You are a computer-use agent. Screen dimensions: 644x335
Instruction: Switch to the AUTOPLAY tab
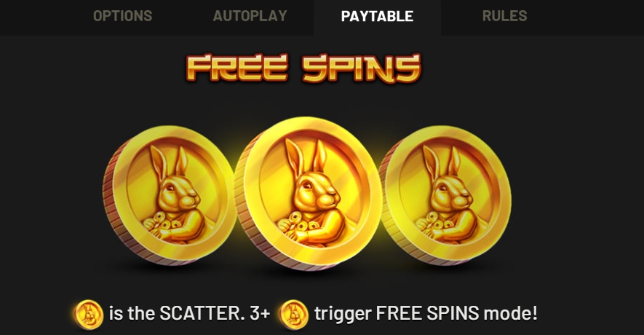250,16
